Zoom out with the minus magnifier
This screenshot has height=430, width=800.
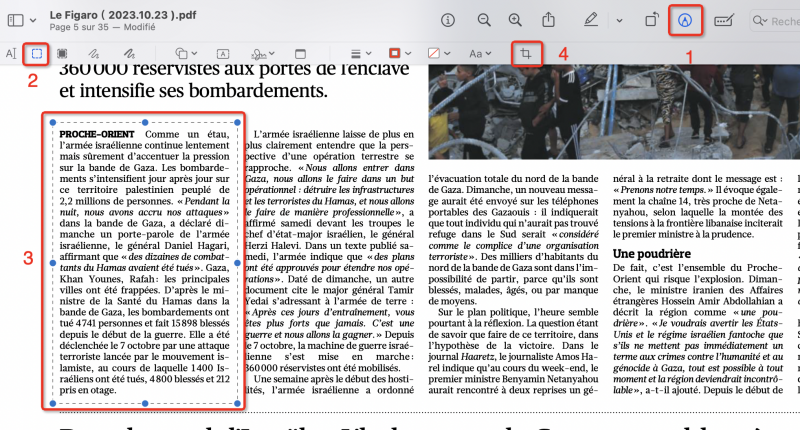coord(484,20)
